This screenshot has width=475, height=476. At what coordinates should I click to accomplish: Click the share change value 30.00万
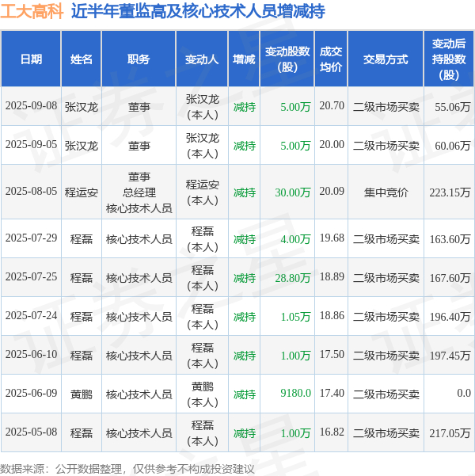293,192
